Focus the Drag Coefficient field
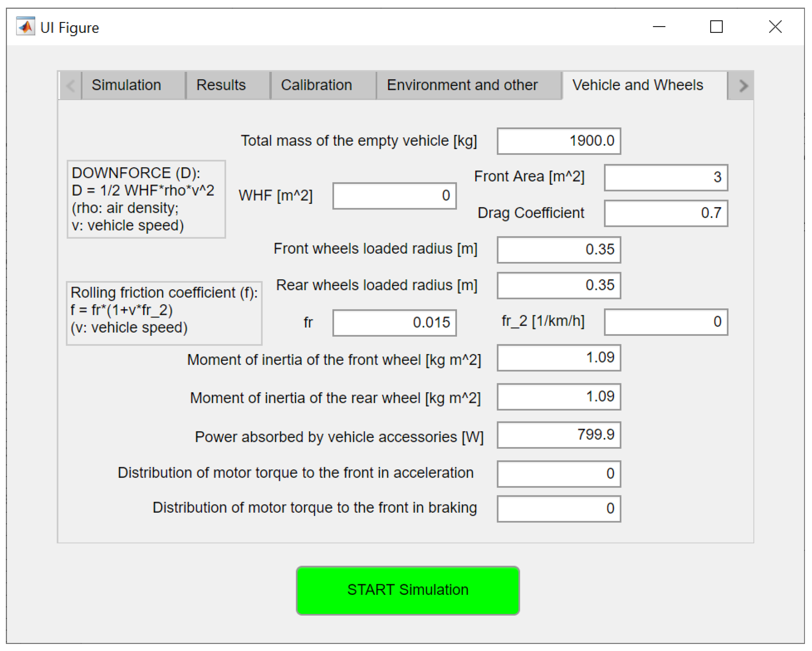 tap(665, 213)
